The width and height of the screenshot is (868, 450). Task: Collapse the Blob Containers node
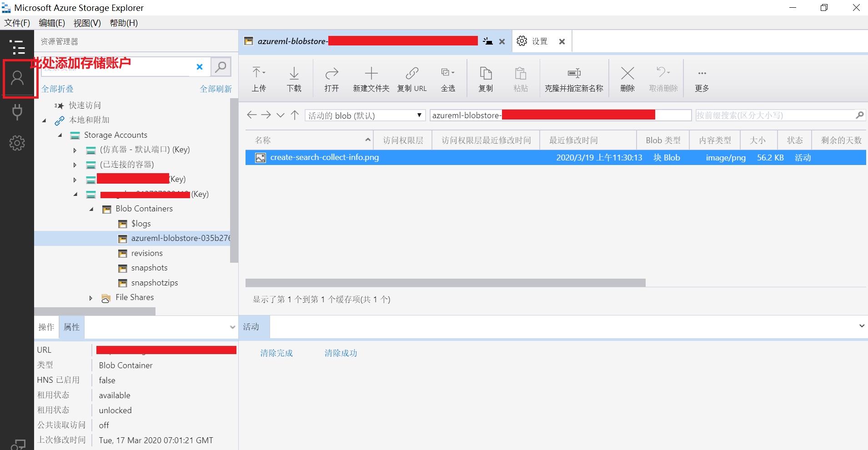coord(91,209)
